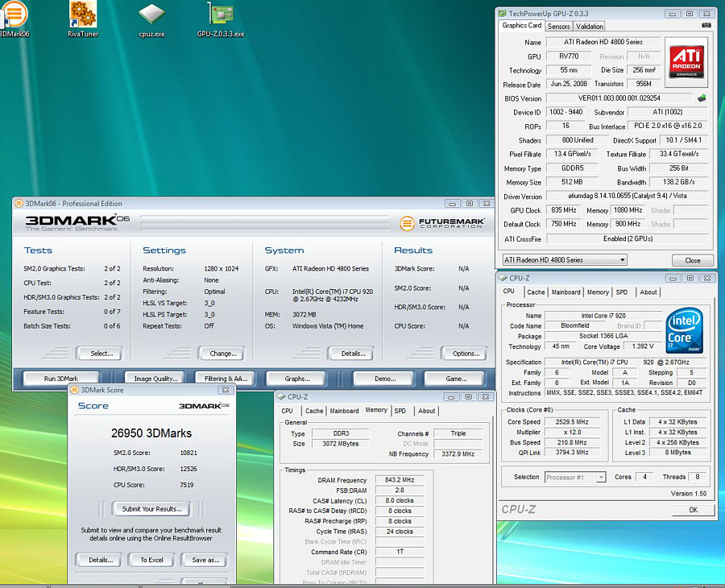Click Options under Results
This screenshot has height=588, width=725.
[465, 353]
